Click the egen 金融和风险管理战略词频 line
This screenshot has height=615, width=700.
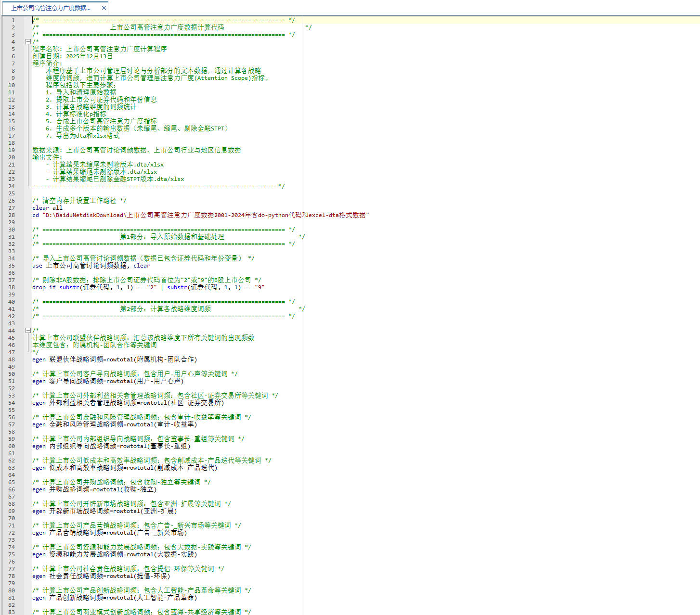[x=115, y=424]
